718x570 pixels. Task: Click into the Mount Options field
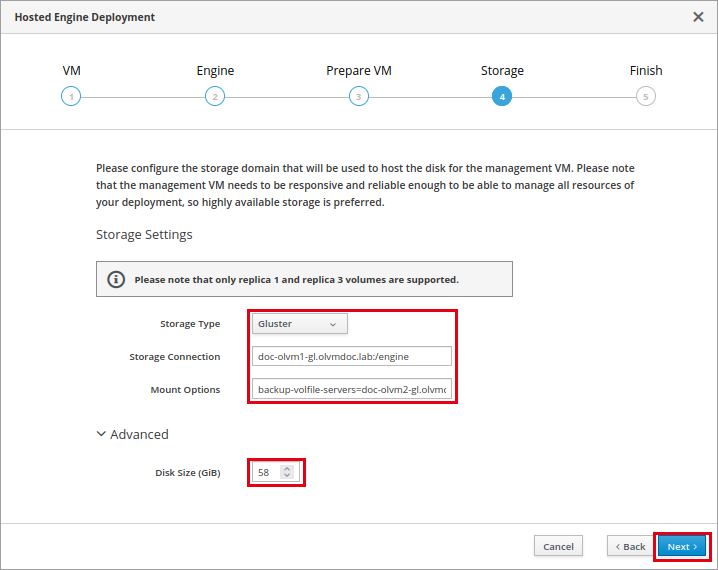pyautogui.click(x=352, y=389)
